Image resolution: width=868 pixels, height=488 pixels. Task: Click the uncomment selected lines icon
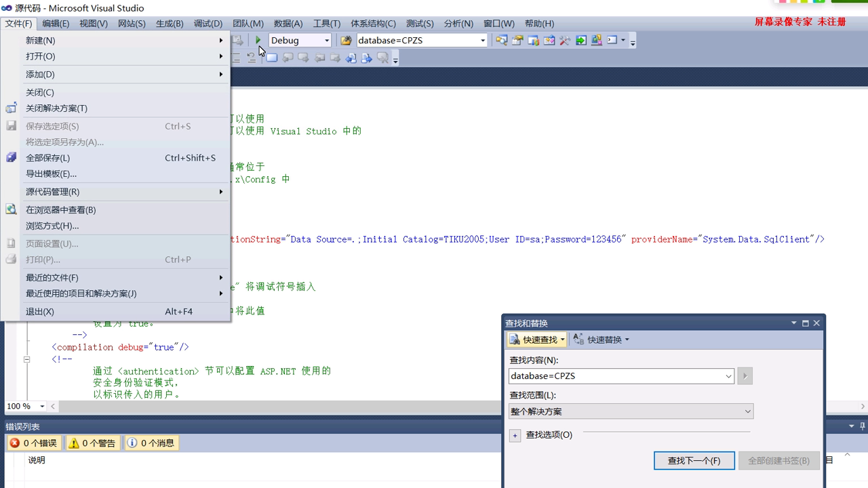[252, 58]
